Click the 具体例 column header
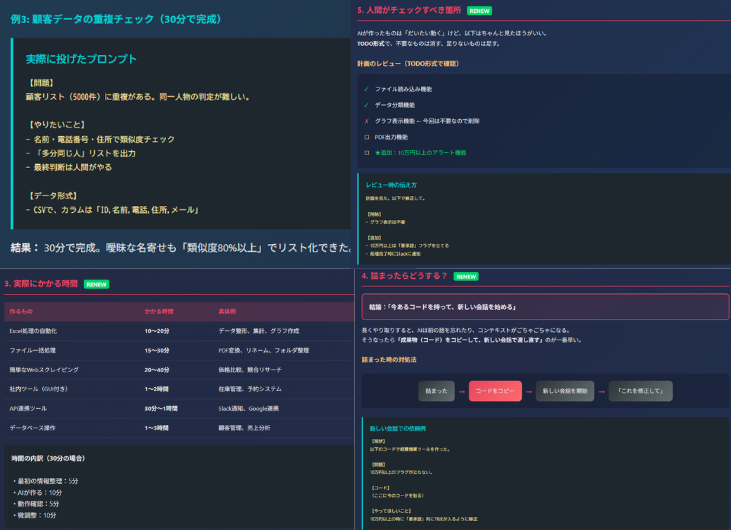This screenshot has width=731, height=530. click(x=227, y=311)
